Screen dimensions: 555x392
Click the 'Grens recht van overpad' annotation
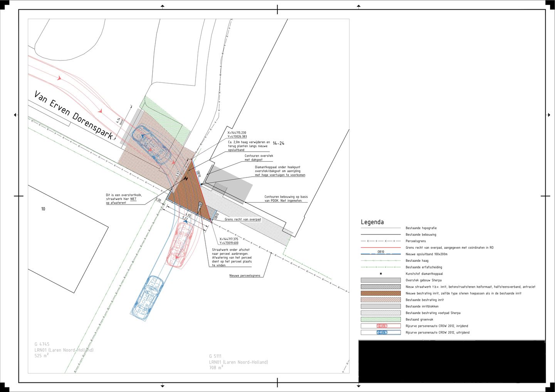[242, 219]
